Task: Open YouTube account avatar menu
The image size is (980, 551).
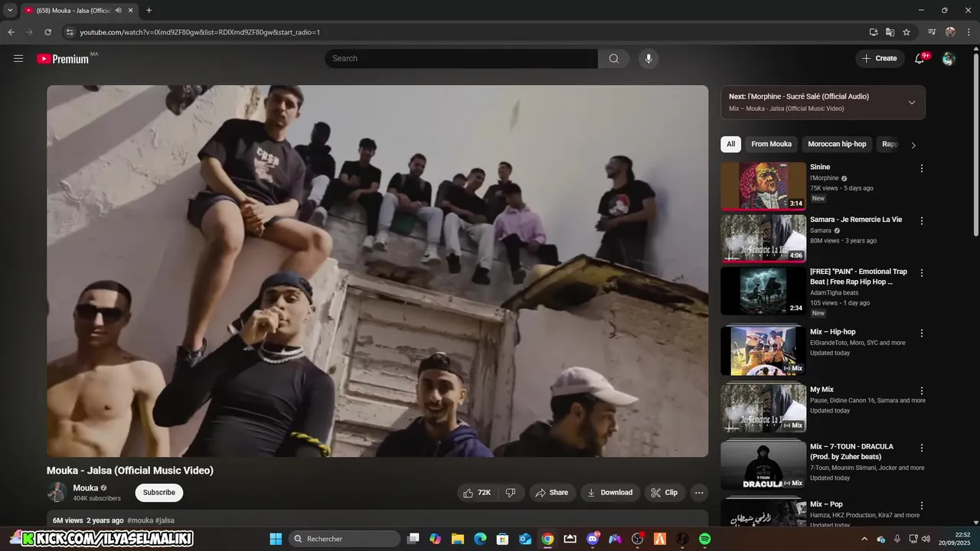Action: pyautogui.click(x=949, y=58)
